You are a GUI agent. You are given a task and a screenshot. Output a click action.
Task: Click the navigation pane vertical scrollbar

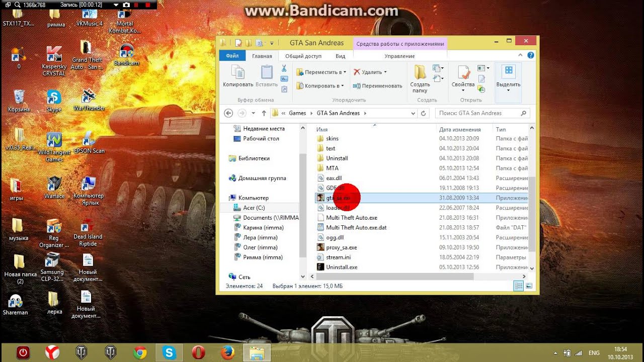(303, 205)
